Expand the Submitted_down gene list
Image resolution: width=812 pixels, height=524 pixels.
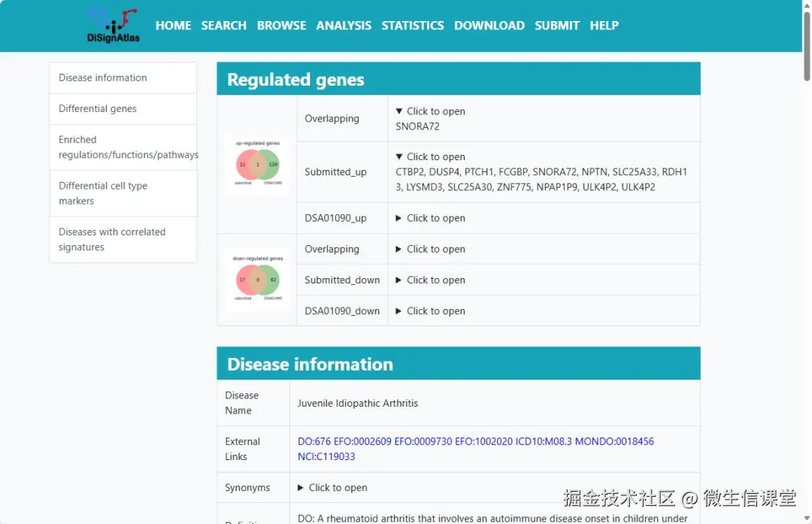coord(430,280)
